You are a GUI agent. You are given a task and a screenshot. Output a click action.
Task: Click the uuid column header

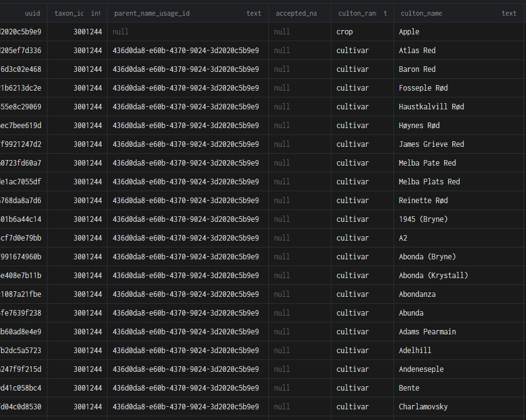[33, 13]
